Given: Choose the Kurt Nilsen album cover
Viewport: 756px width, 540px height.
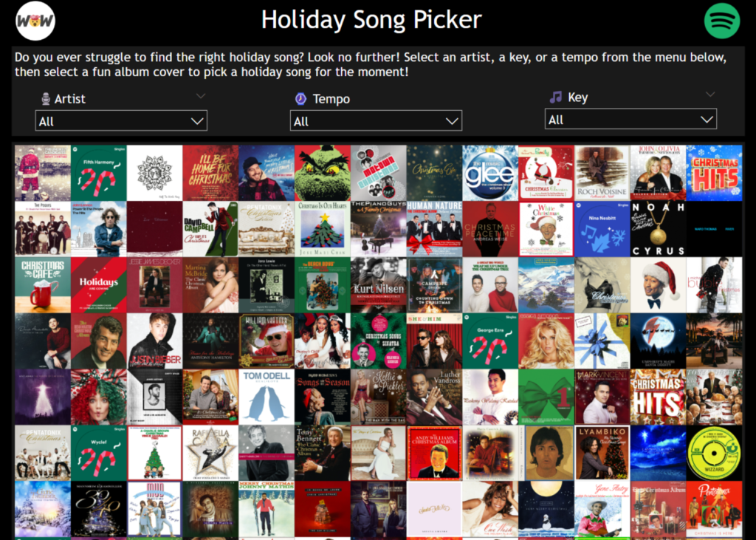Looking at the screenshot, I should pyautogui.click(x=379, y=284).
